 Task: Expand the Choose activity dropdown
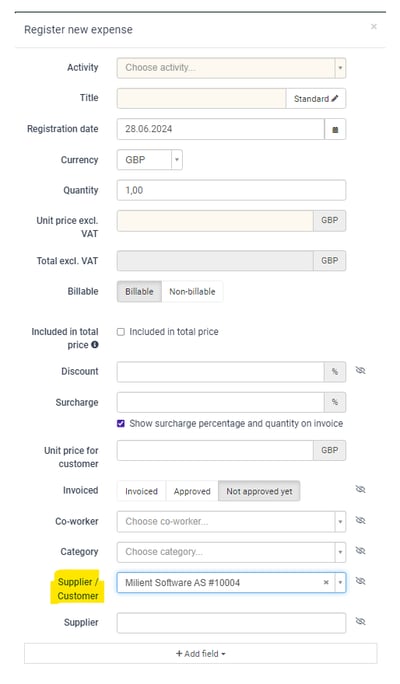[x=231, y=68]
